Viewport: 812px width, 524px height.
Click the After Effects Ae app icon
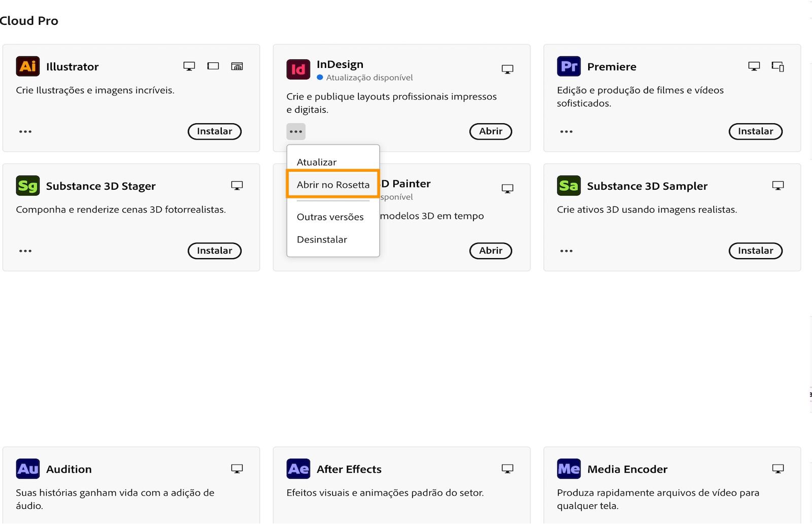point(298,469)
